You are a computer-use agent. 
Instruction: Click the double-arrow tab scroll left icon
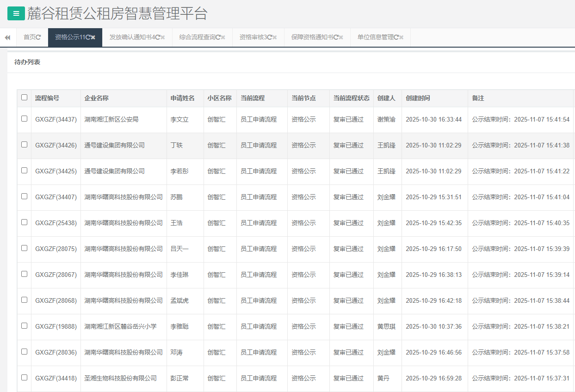pos(7,37)
